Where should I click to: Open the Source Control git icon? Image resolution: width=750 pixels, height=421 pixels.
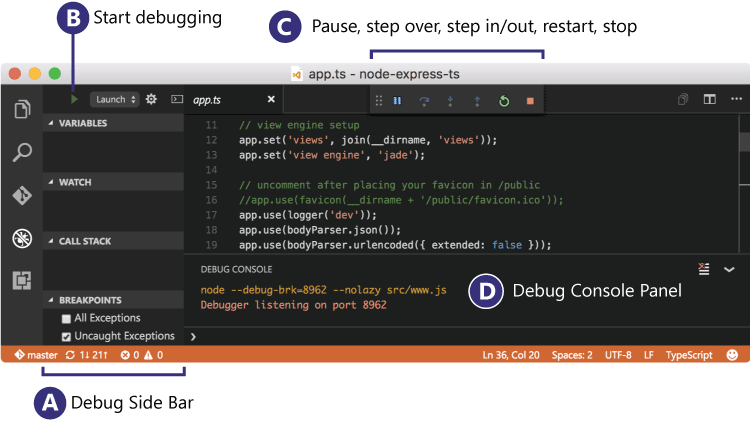point(21,195)
